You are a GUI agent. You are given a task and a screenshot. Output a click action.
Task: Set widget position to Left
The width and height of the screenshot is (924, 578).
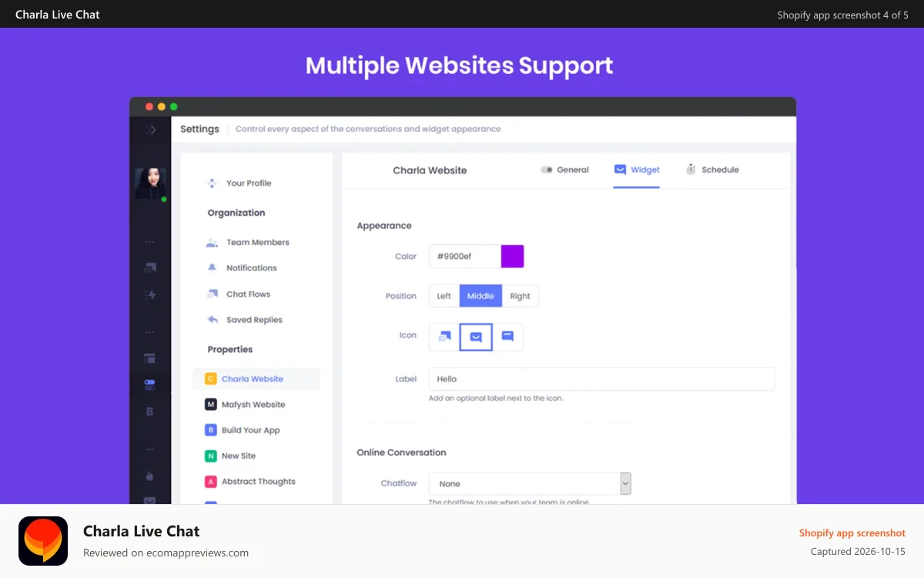444,296
